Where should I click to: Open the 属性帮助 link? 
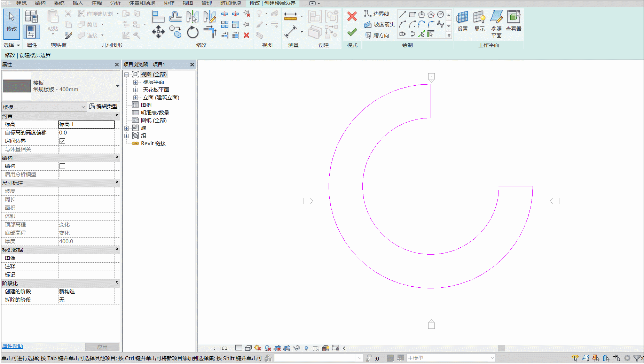tap(13, 346)
